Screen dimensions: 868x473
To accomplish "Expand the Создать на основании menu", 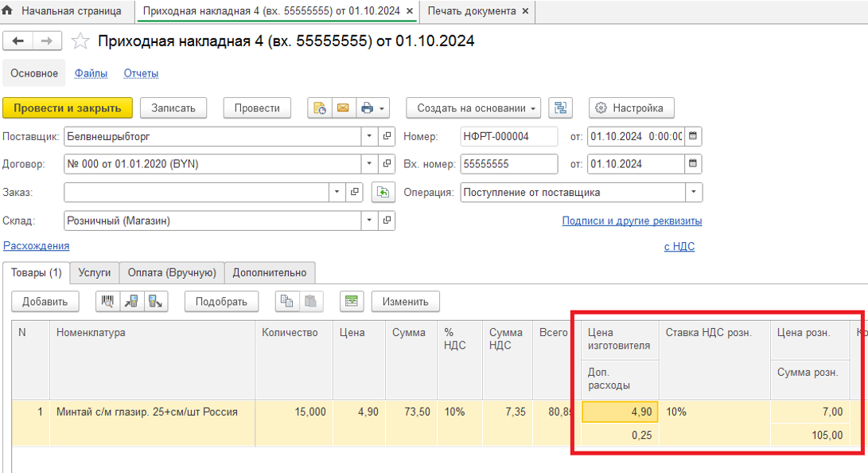I will [x=532, y=108].
